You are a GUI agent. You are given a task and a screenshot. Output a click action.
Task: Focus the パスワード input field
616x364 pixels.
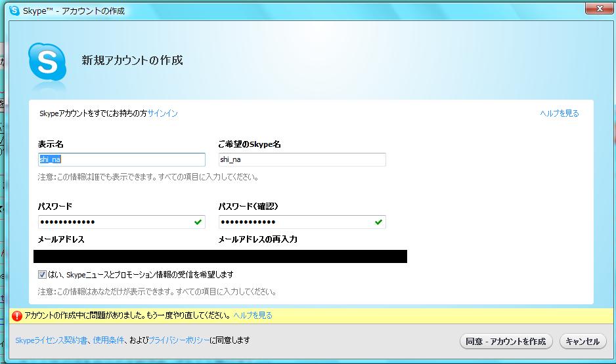point(121,222)
